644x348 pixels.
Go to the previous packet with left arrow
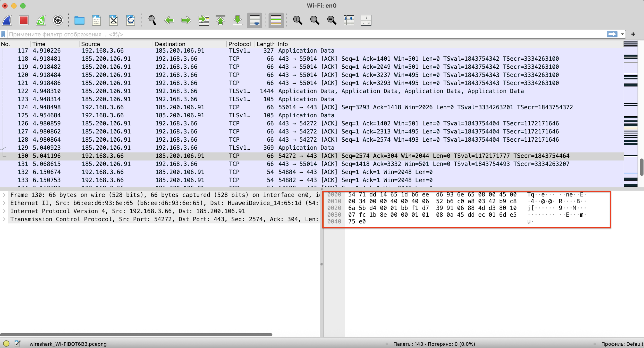169,20
